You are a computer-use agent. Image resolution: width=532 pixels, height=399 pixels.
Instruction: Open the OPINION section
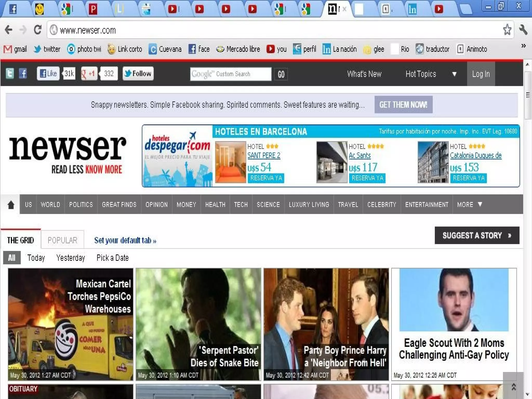pyautogui.click(x=156, y=204)
